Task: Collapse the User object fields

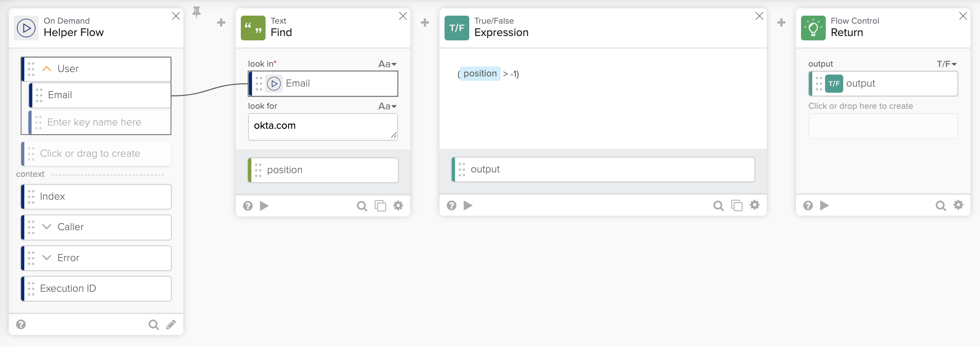Action: [47, 69]
